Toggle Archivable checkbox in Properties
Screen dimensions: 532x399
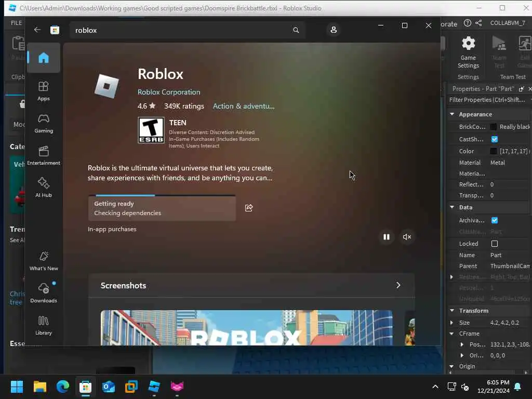point(495,220)
